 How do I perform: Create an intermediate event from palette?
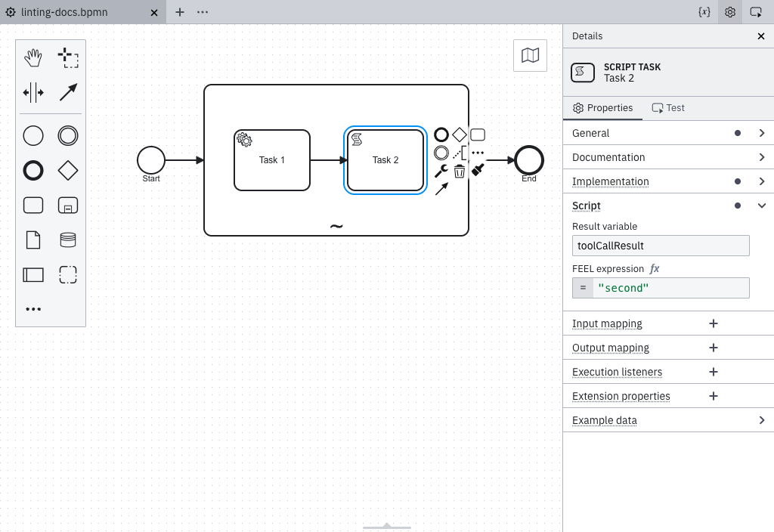[x=68, y=136]
